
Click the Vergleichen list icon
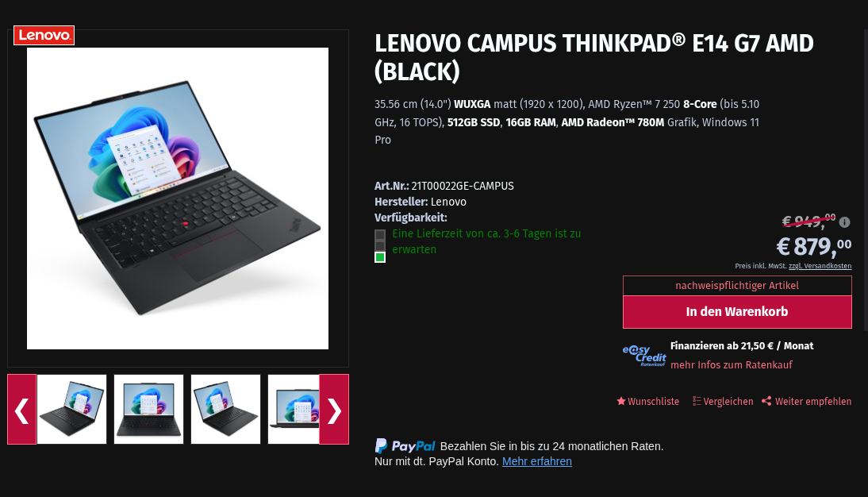tap(697, 401)
